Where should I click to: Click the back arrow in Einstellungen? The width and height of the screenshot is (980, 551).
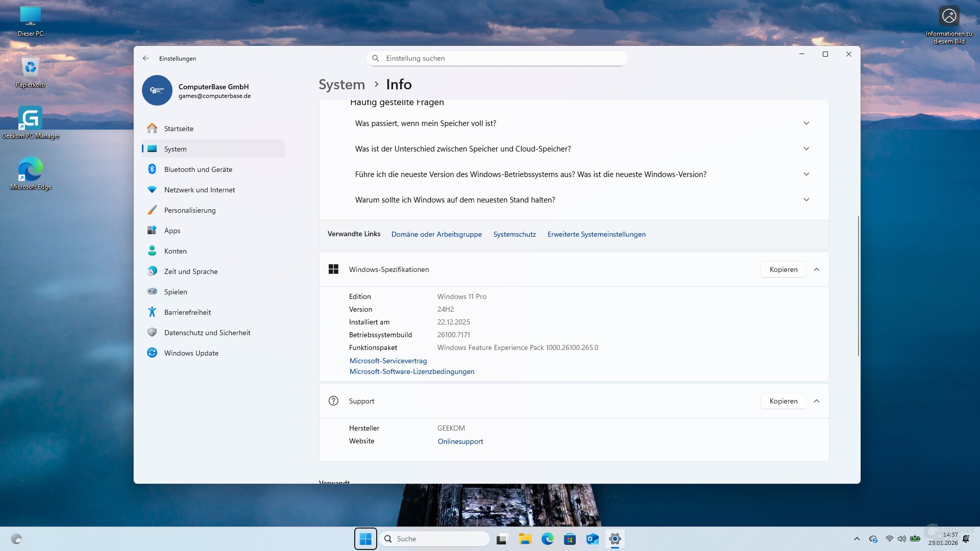145,58
